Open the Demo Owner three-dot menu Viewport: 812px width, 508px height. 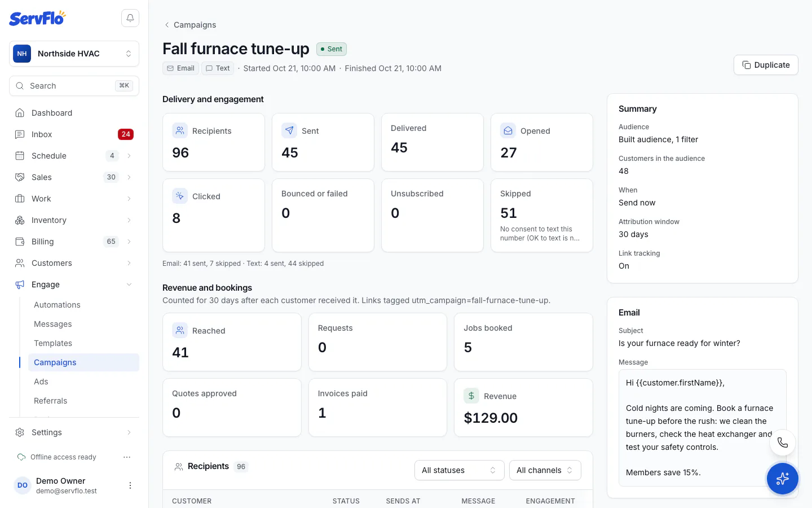[130, 485]
